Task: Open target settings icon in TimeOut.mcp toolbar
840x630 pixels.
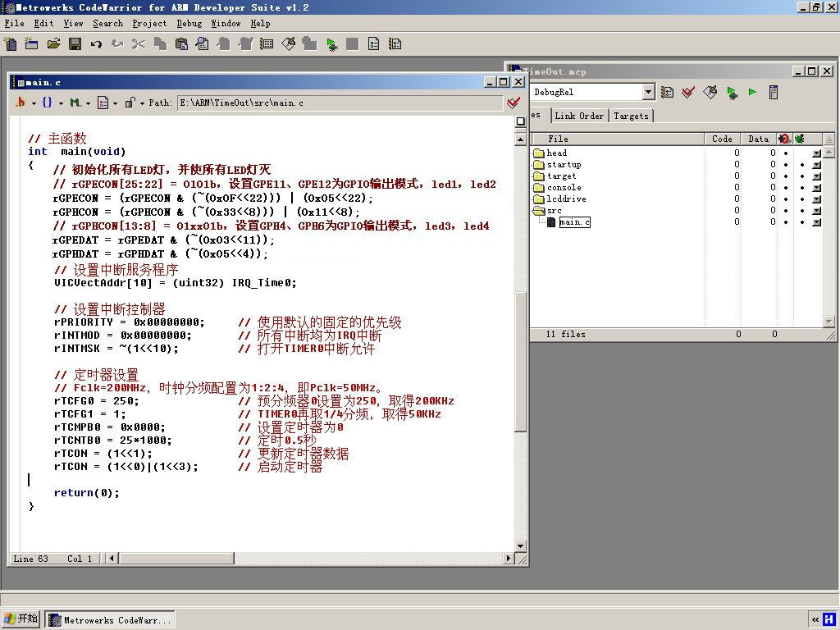Action: tap(667, 92)
